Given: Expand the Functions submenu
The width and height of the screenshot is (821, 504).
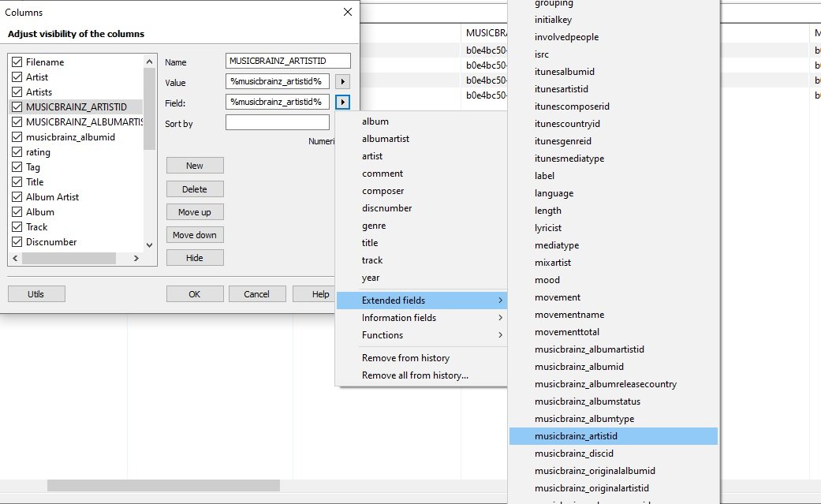Looking at the screenshot, I should 421,334.
